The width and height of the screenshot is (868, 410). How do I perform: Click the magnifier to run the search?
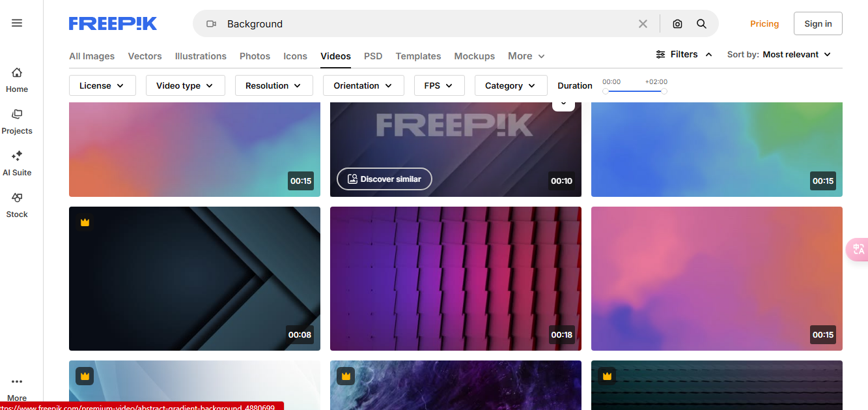701,23
